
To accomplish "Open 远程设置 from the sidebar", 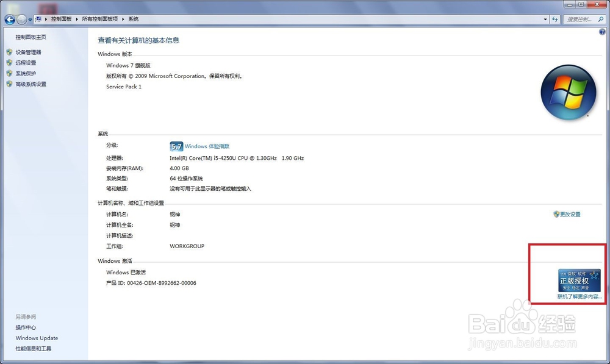I will point(26,63).
